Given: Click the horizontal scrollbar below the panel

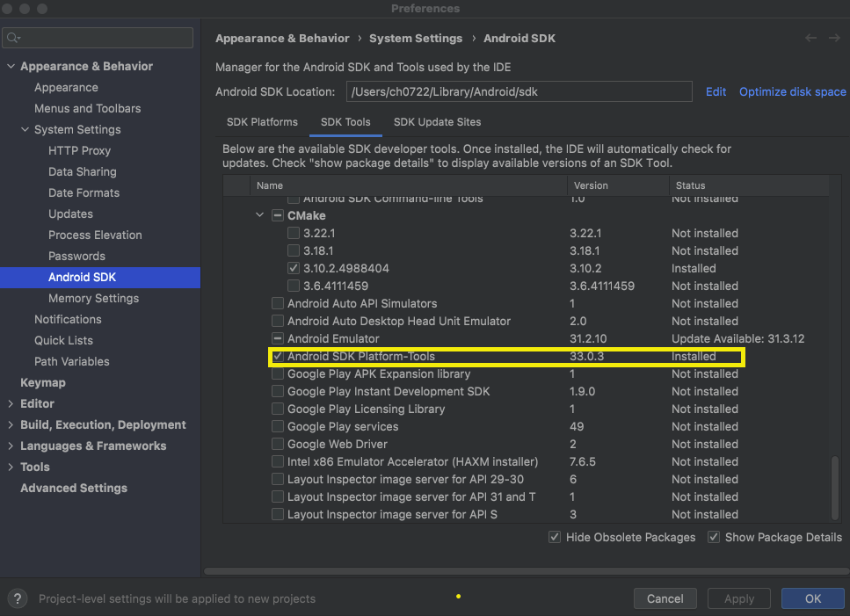Looking at the screenshot, I should [527, 571].
